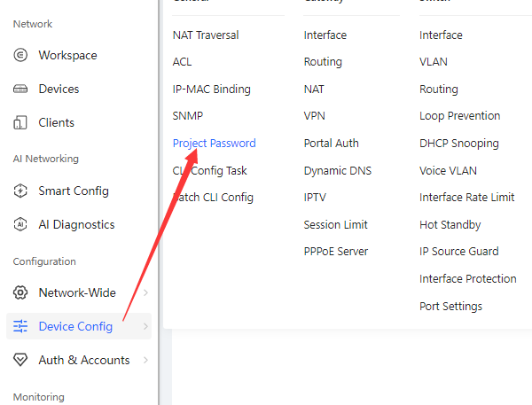The image size is (532, 405).
Task: Open the DHCP Snooping option
Action: (459, 144)
